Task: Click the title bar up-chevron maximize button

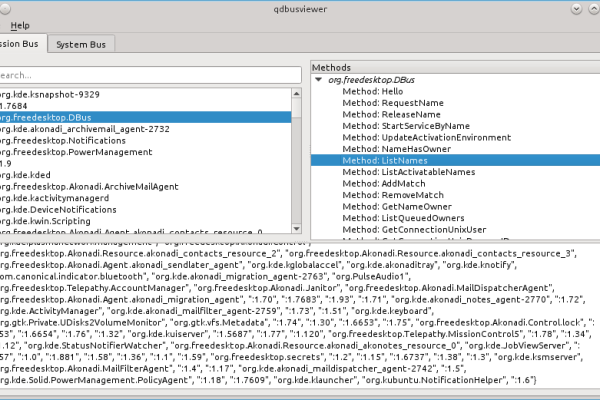Action: pos(594,9)
